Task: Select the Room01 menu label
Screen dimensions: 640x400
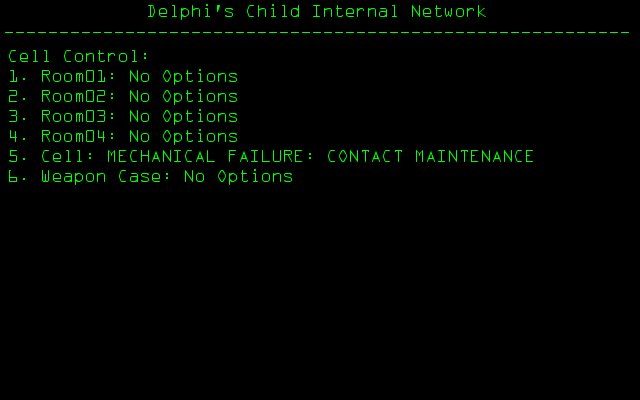Action: click(x=78, y=76)
